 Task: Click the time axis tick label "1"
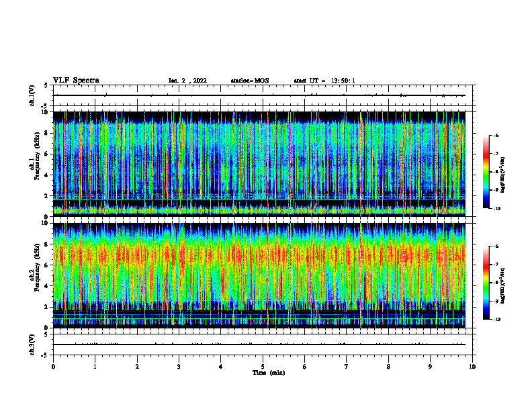[95, 367]
